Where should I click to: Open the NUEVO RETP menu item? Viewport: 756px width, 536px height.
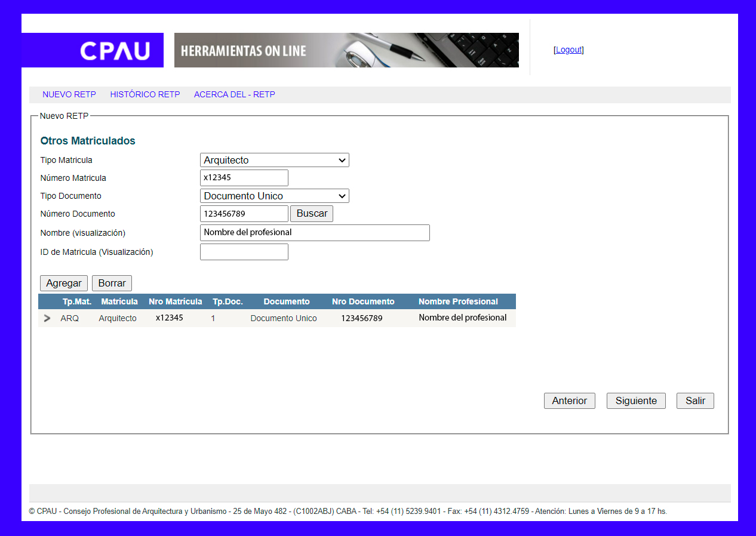coord(69,94)
